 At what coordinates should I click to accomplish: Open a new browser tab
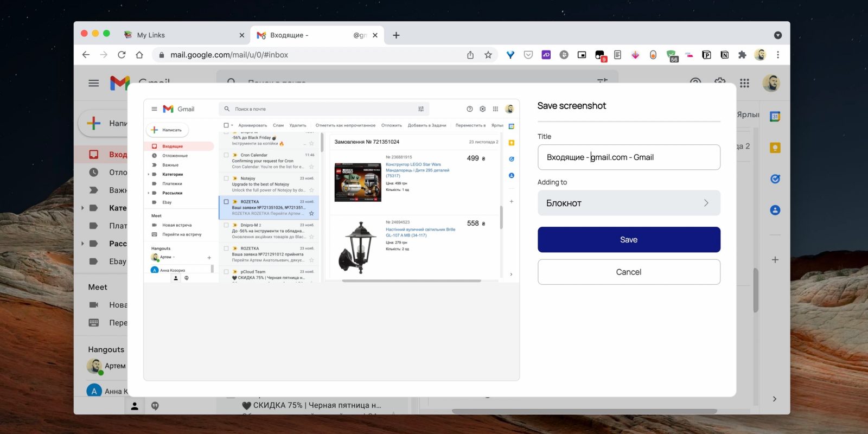pyautogui.click(x=396, y=35)
